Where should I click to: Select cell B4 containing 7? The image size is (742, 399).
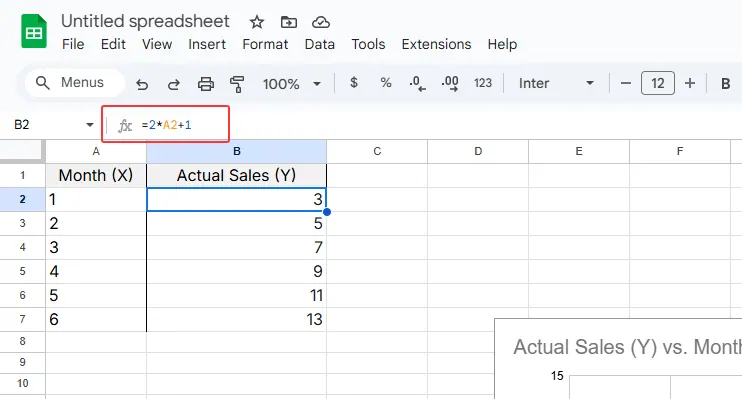pyautogui.click(x=237, y=248)
